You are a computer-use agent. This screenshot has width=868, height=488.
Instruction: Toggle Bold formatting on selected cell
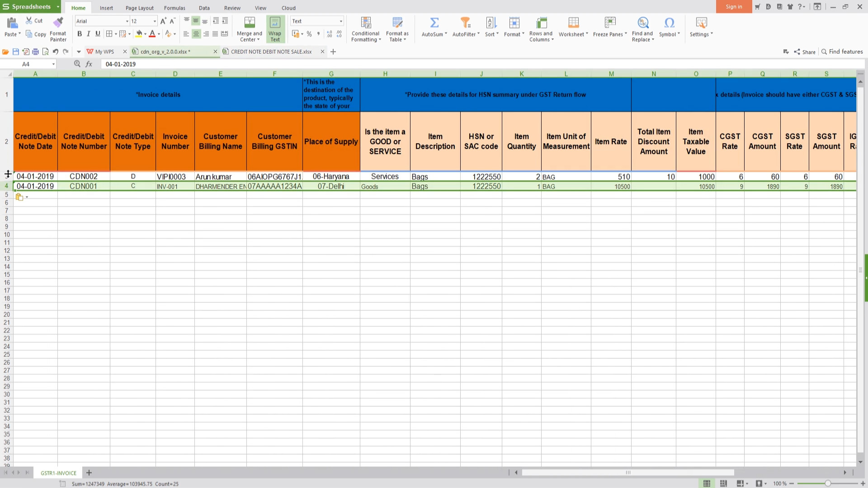coord(80,34)
